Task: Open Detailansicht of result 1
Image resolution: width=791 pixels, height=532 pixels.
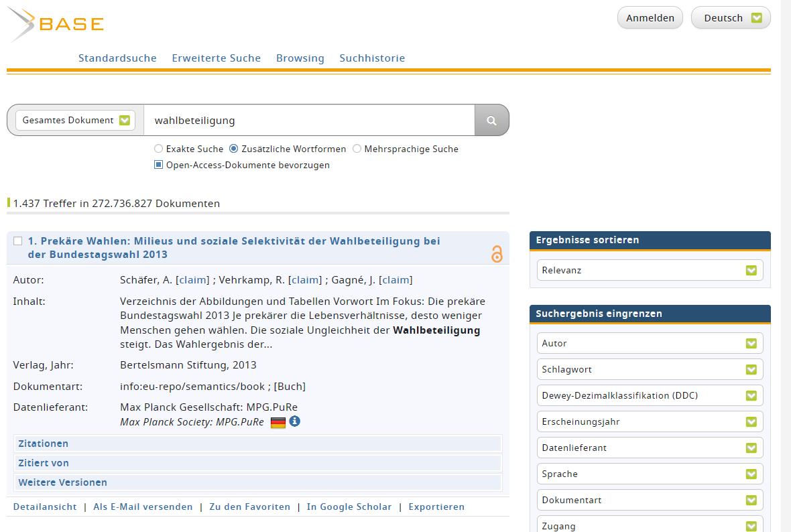Action: click(45, 507)
